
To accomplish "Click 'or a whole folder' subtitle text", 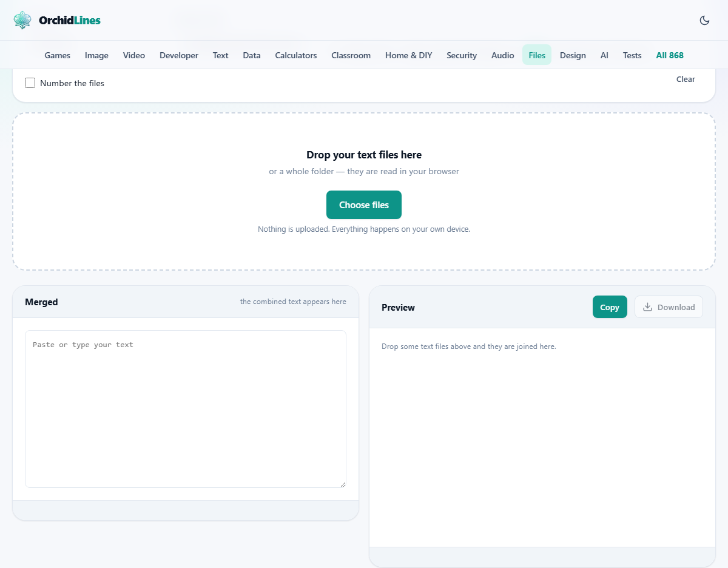I will (x=364, y=171).
